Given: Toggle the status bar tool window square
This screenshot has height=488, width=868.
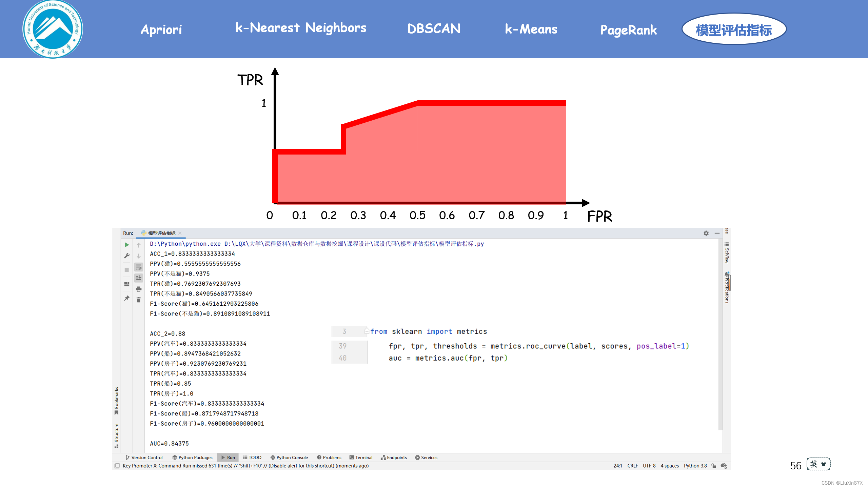Looking at the screenshot, I should tap(117, 466).
